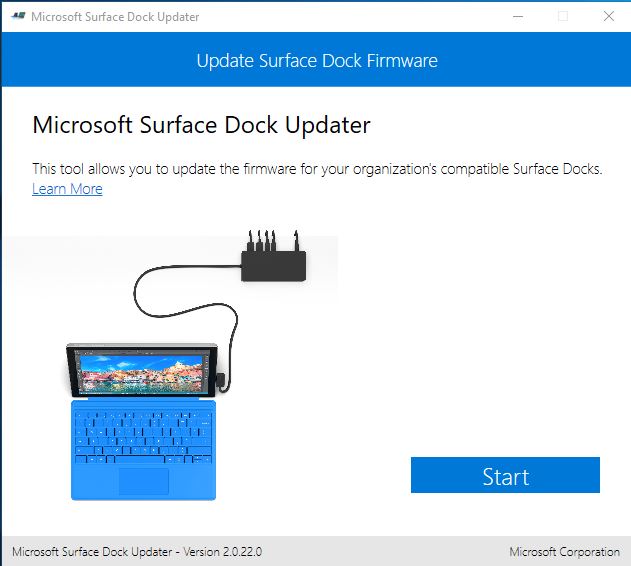Click the cable plugs atop the dock

coord(273,241)
